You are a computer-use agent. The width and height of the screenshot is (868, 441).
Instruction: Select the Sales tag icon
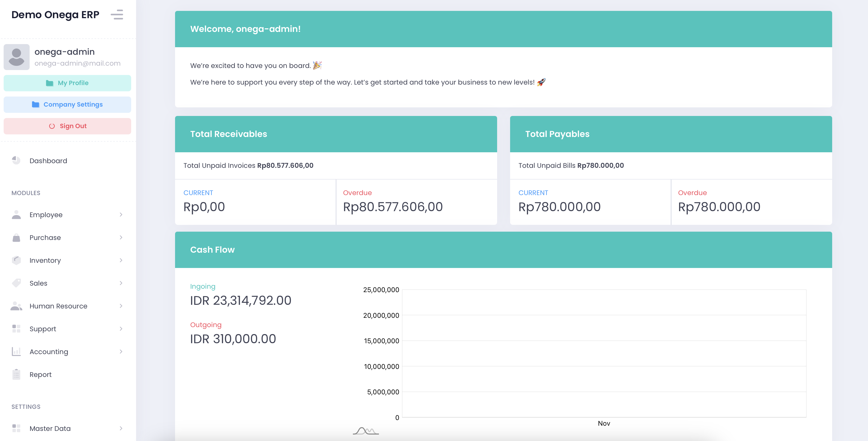17,283
